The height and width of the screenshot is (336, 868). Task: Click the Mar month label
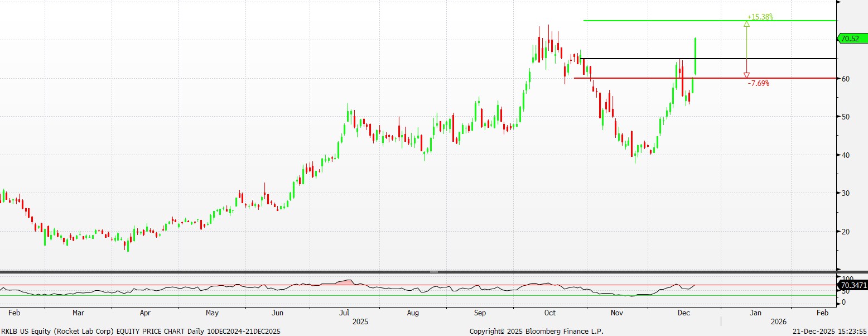click(78, 313)
